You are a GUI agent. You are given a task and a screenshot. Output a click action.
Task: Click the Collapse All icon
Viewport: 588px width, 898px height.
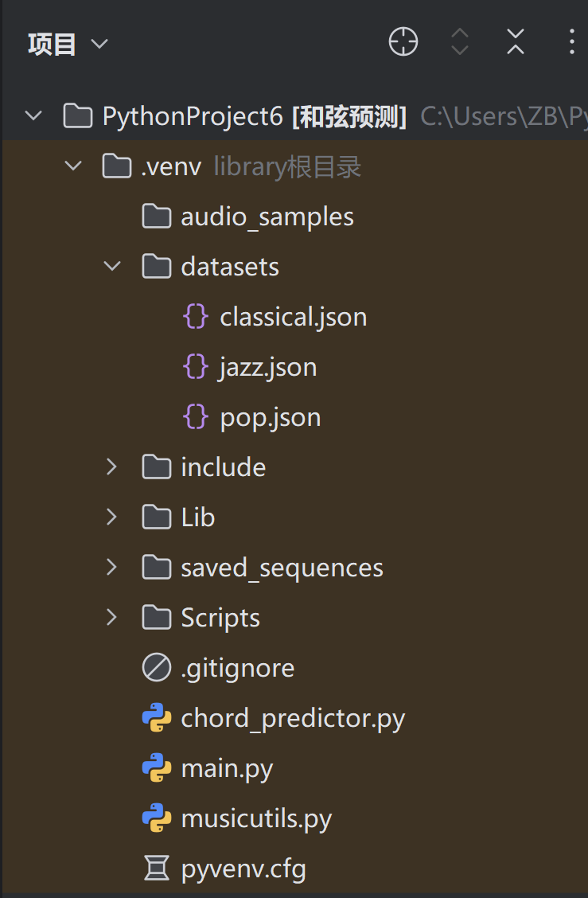point(516,42)
